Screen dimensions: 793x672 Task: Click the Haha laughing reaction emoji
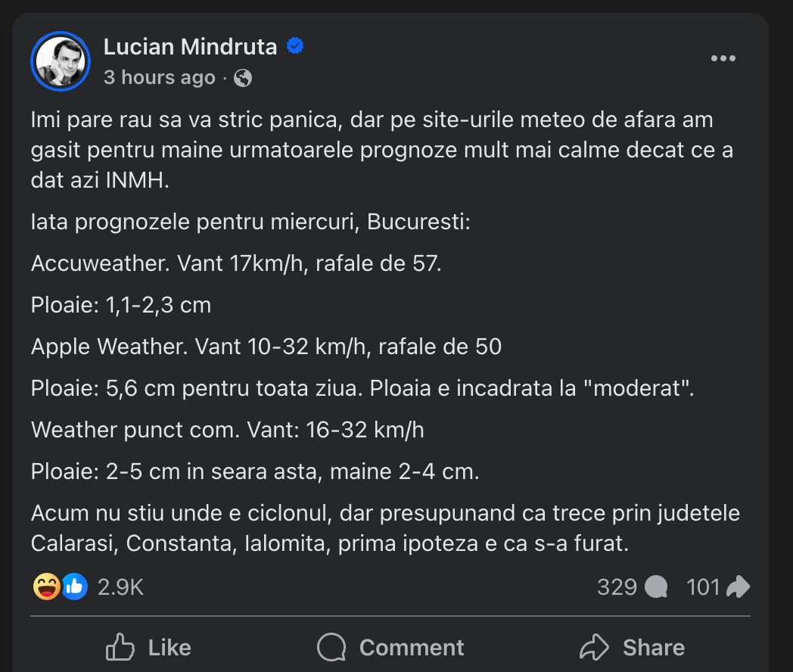click(46, 586)
